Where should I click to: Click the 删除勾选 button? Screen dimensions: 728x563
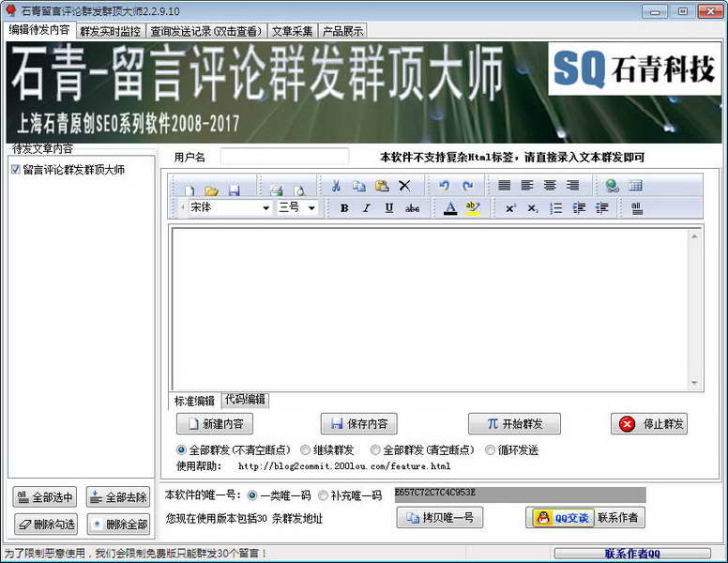(46, 525)
